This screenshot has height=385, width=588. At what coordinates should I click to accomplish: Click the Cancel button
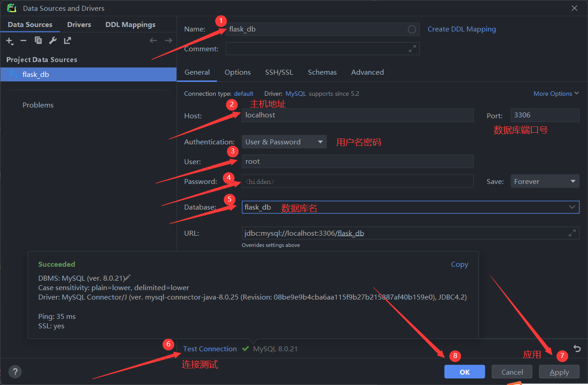click(x=512, y=372)
